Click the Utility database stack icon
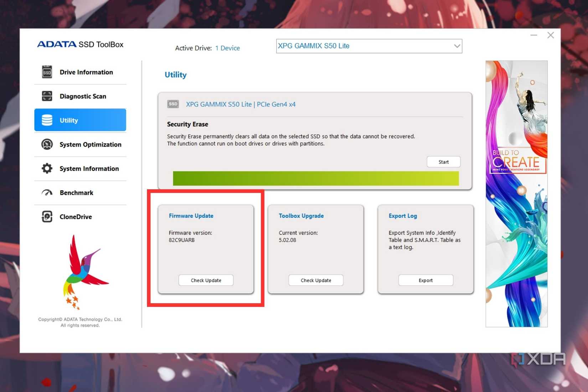Image resolution: width=588 pixels, height=392 pixels. tap(47, 120)
